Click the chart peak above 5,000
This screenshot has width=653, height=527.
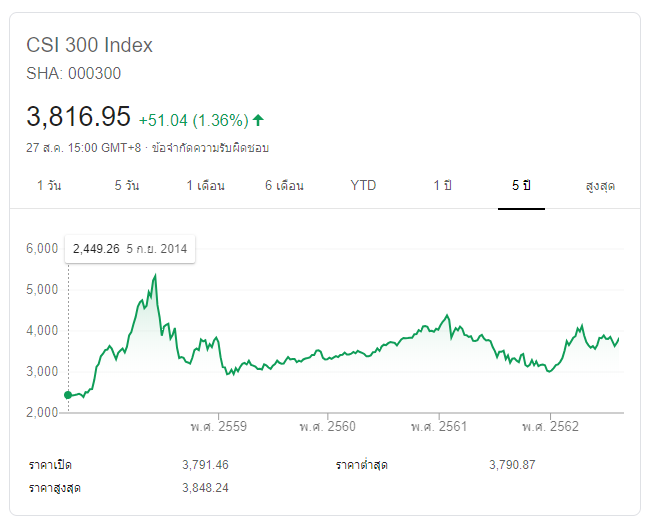(155, 275)
